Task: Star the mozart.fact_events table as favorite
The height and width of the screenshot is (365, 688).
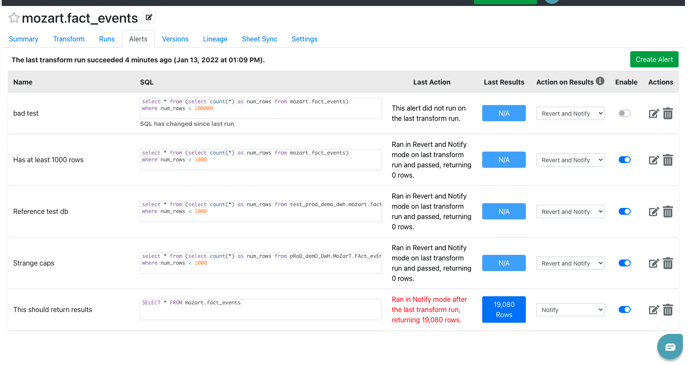Action: click(x=14, y=18)
